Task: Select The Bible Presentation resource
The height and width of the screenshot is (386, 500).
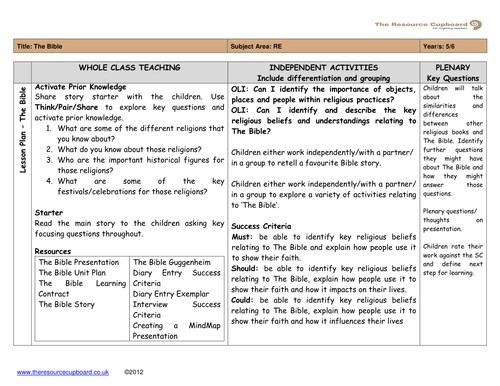Action: (x=79, y=262)
